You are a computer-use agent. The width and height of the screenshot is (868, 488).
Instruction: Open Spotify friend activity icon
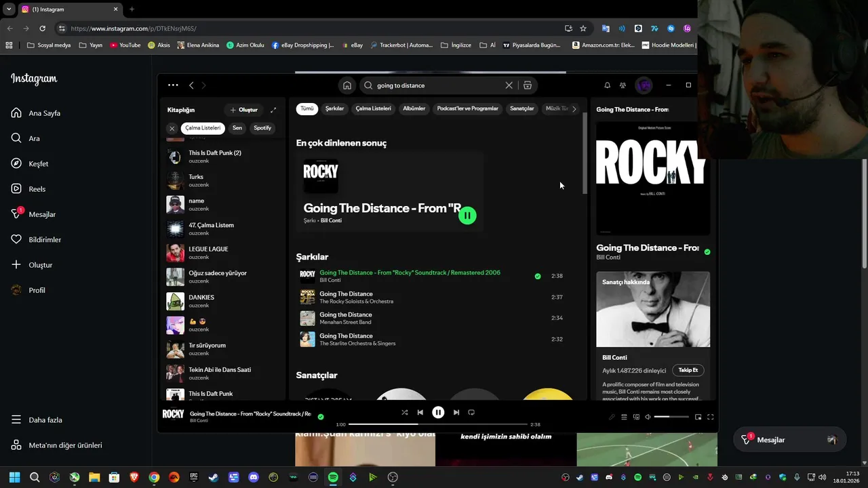623,85
